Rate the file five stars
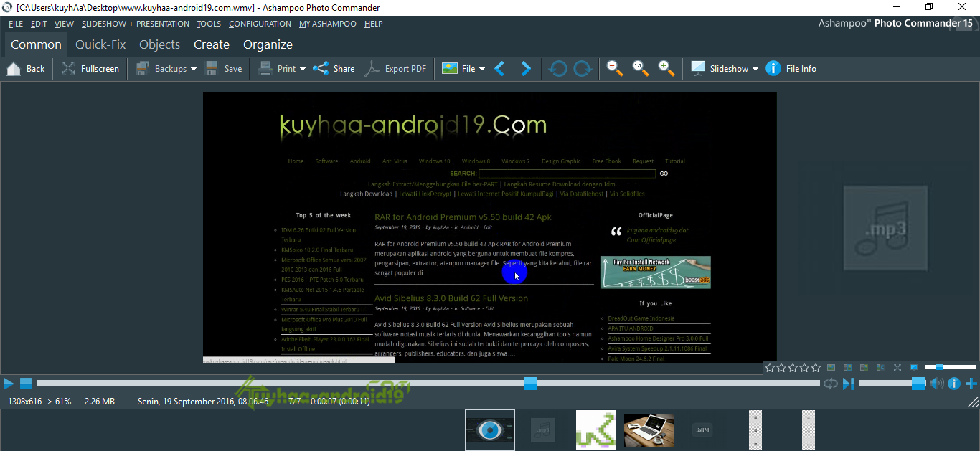The width and height of the screenshot is (980, 451). (816, 368)
